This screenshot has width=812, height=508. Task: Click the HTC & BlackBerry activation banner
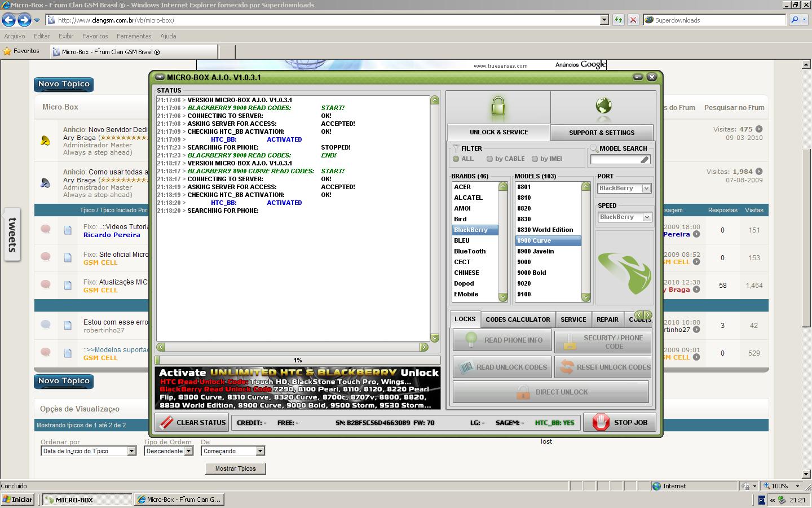pyautogui.click(x=298, y=388)
